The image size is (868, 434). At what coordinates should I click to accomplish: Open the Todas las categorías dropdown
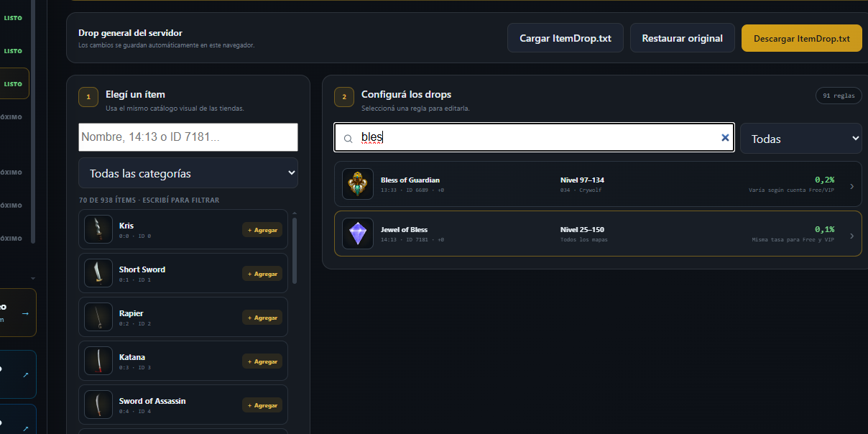tap(188, 173)
